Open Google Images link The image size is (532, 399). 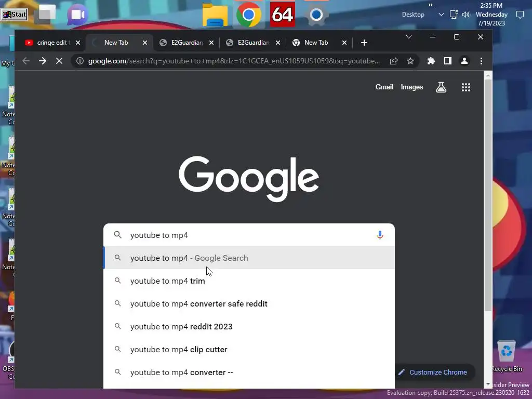(x=412, y=87)
